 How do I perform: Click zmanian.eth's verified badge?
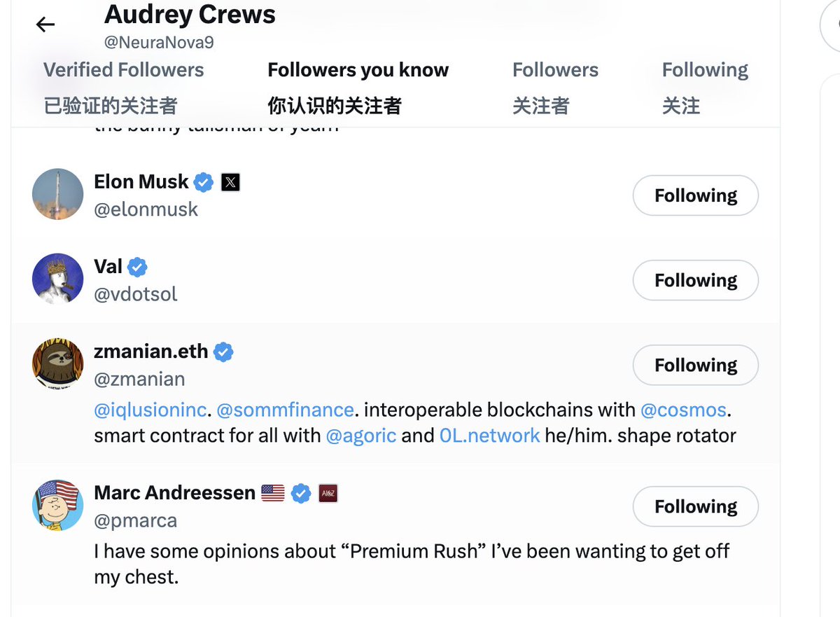coord(223,352)
